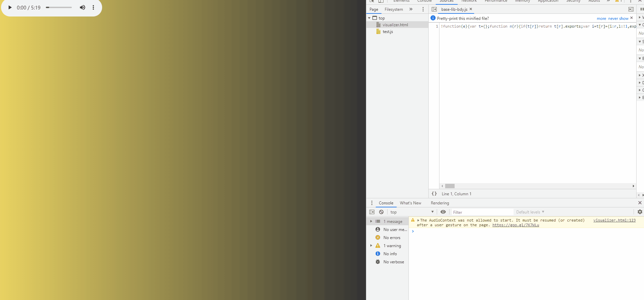Screen dimensions: 644x300
Task: Open the Security panel tab
Action: (573, 1)
